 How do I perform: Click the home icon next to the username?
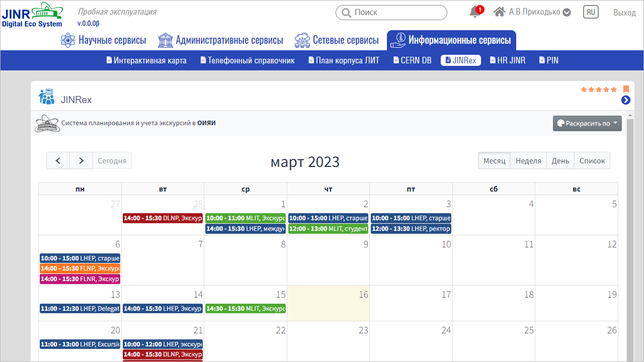click(x=499, y=12)
